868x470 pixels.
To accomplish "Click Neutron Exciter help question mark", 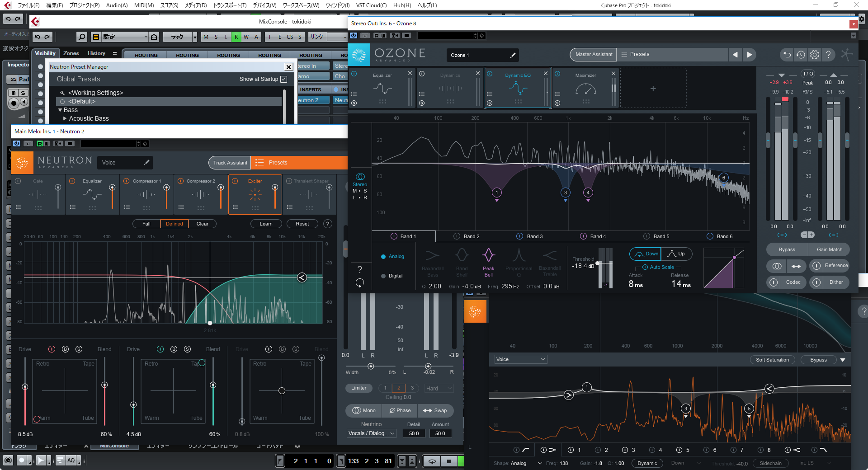I will pos(328,224).
